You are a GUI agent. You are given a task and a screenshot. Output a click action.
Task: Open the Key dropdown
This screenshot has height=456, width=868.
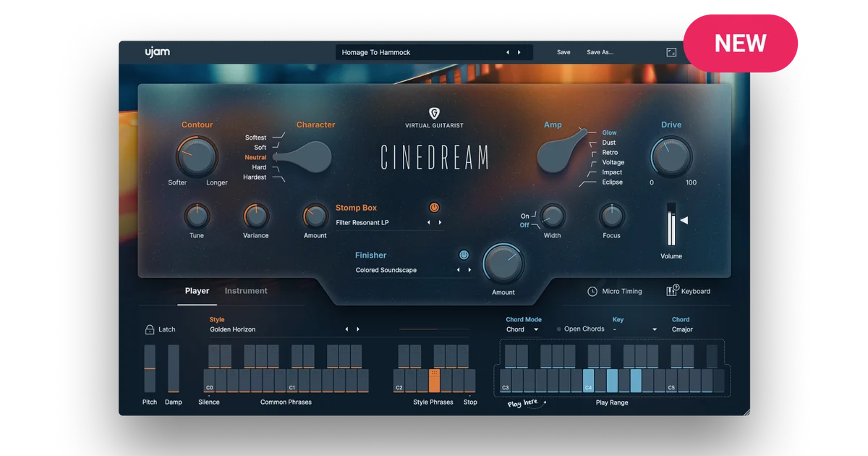(634, 329)
